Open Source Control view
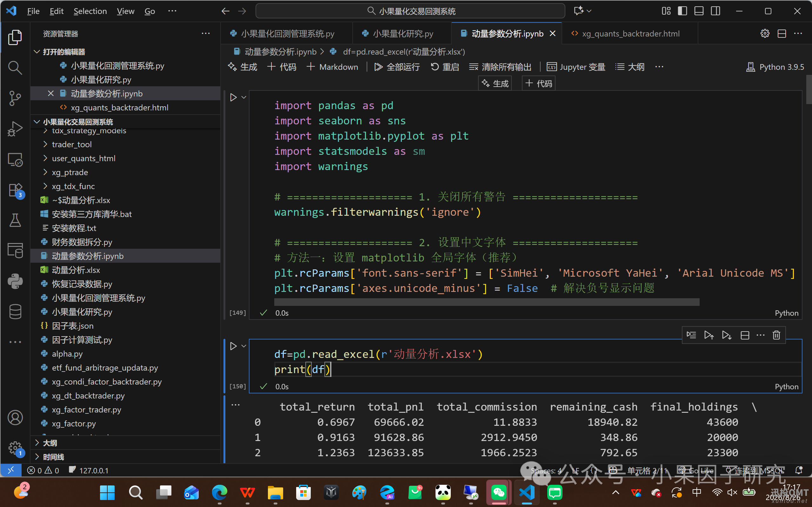This screenshot has width=812, height=507. (x=15, y=98)
